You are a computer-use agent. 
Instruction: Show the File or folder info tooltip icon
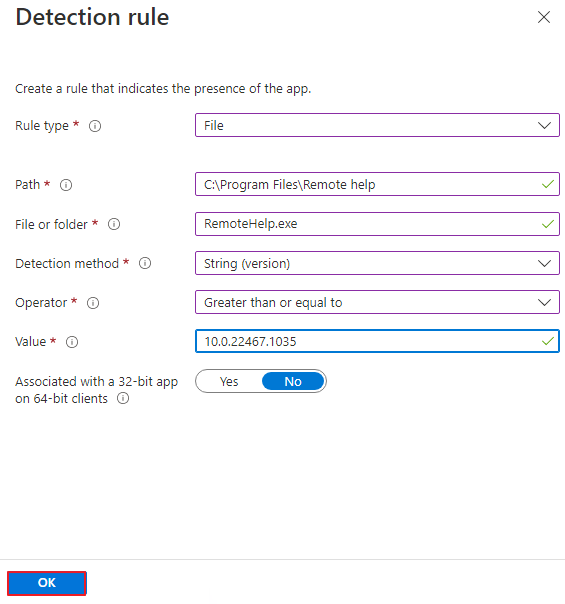click(x=114, y=224)
